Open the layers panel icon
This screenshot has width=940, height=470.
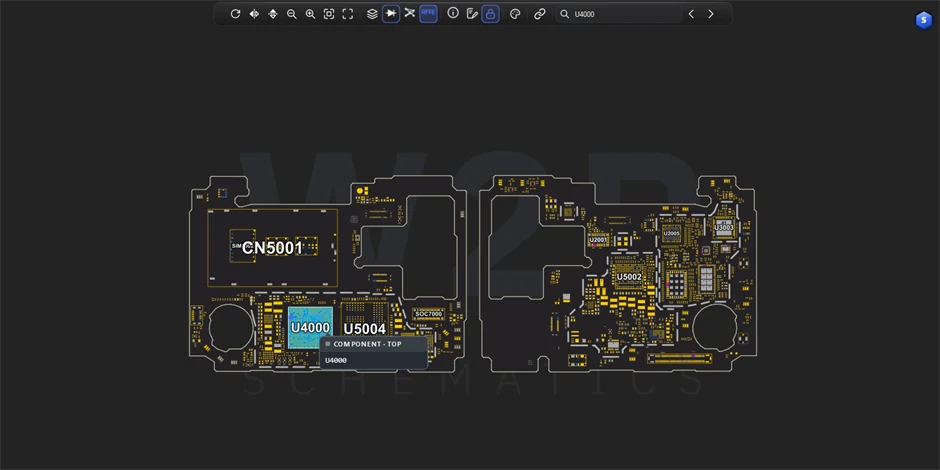pos(372,14)
